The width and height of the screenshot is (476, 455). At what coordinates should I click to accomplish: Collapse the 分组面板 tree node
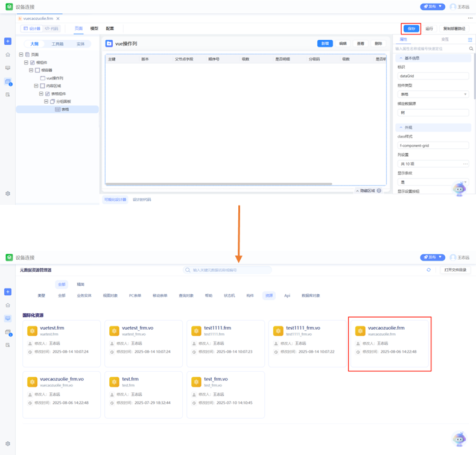point(46,101)
